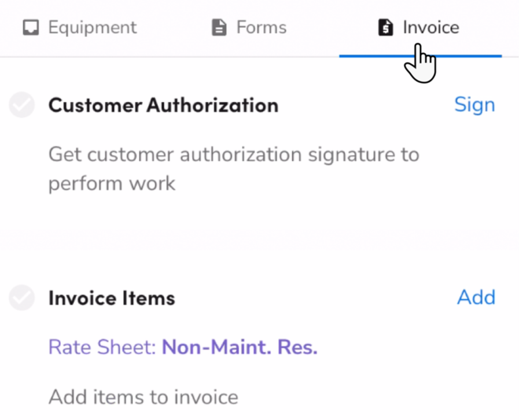Click the 'Rate Sheet:' label text
Viewport: 519px width, 420px height.
102,347
